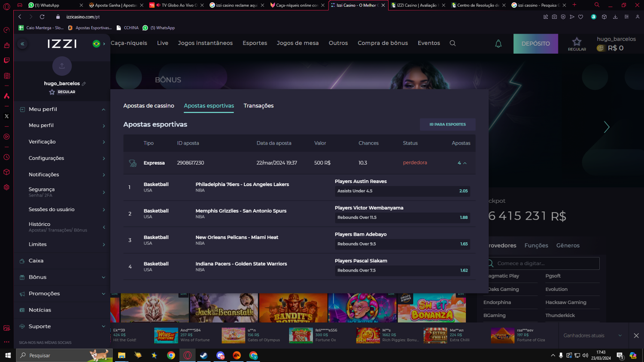
Task: Click next banner arrow on the right
Action: (606, 127)
